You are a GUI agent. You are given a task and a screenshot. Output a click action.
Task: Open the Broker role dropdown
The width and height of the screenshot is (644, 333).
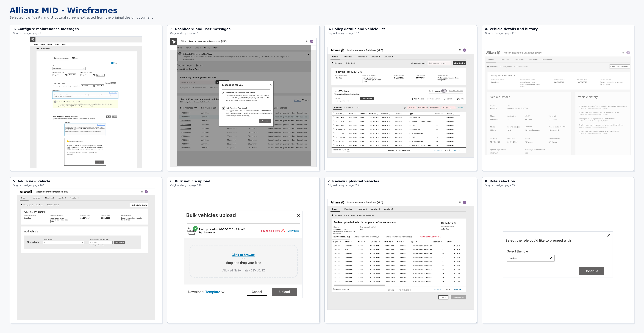point(530,258)
